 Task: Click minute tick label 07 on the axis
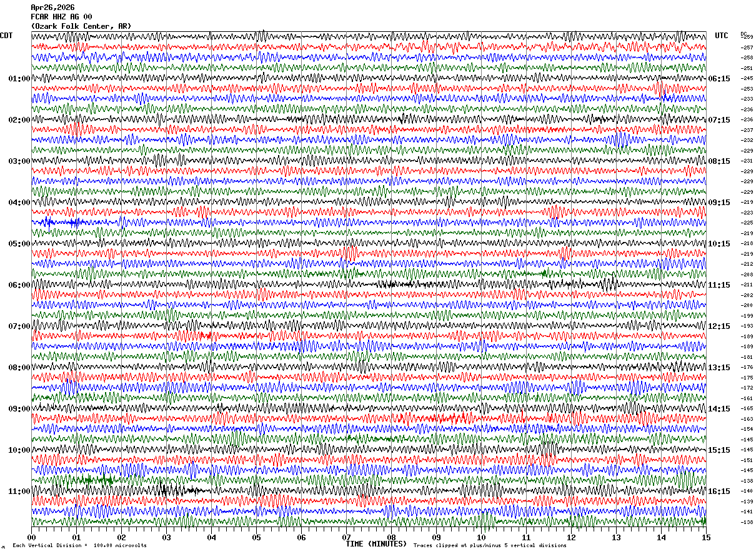[x=346, y=537]
